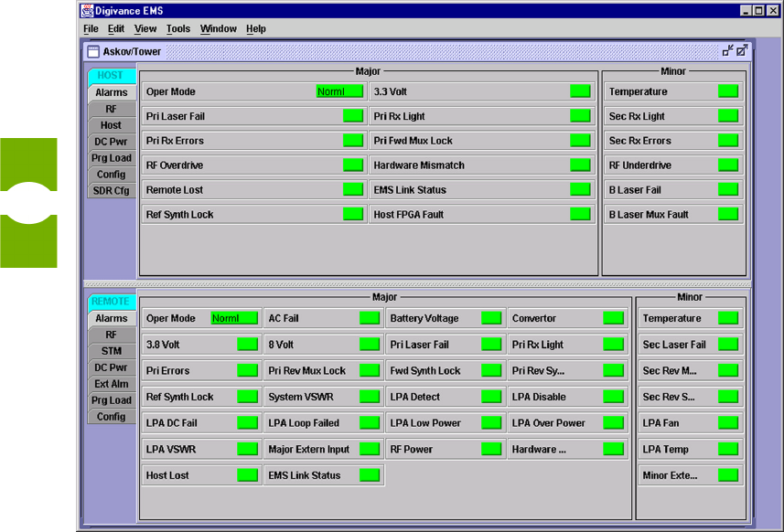Click the Digivance EMS title bar icon
This screenshot has width=784, height=532.
click(x=88, y=10)
